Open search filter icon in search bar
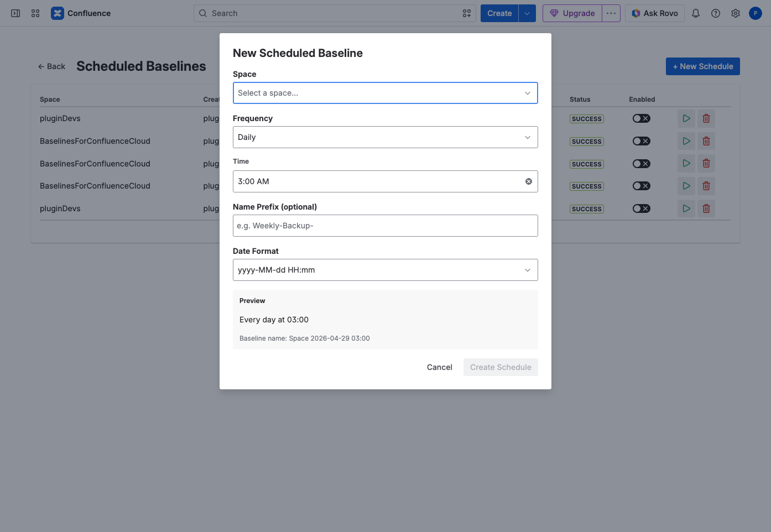Image resolution: width=771 pixels, height=532 pixels. [467, 13]
